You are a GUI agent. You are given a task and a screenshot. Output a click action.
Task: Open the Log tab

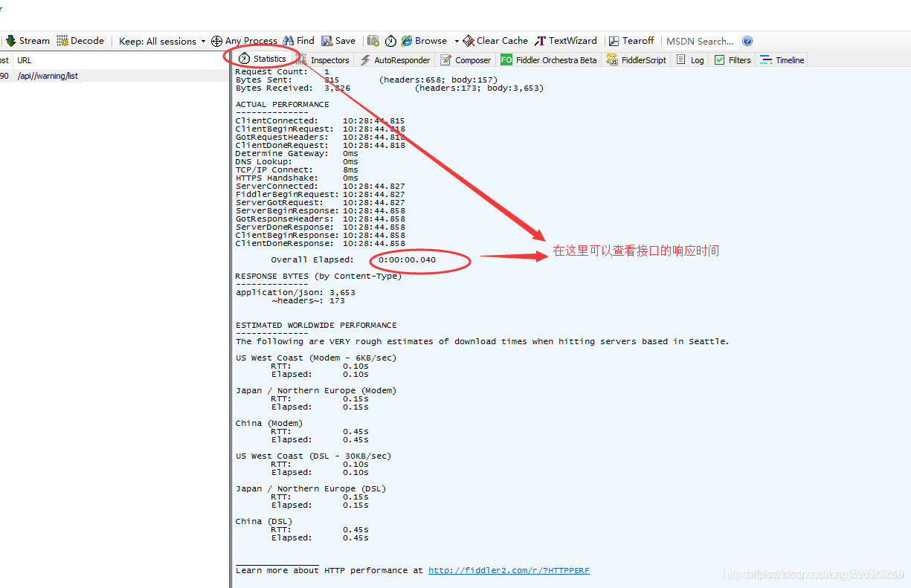tap(690, 60)
